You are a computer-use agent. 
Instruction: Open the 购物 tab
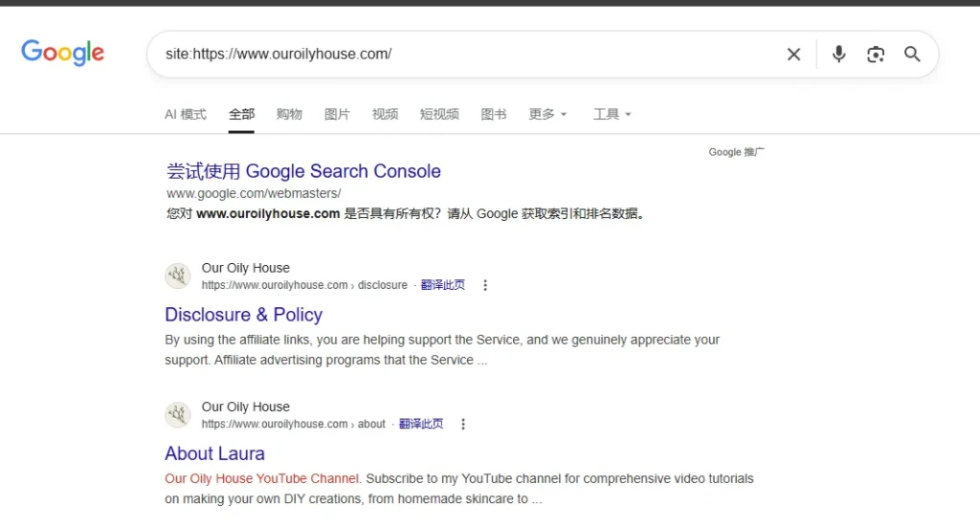click(289, 114)
